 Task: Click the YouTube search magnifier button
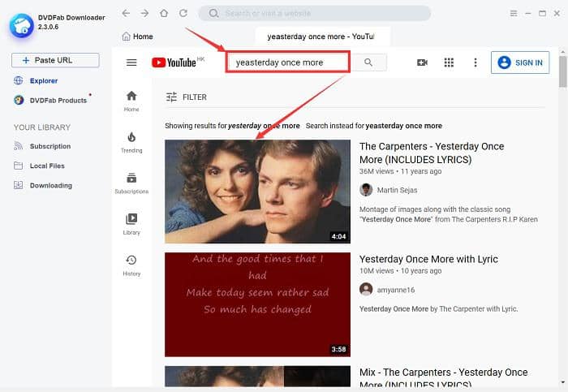[x=368, y=62]
